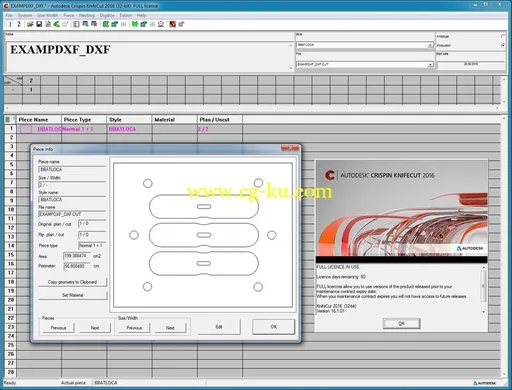Click the Size / Width field
Viewport: 512px width, 390px height.
point(72,185)
